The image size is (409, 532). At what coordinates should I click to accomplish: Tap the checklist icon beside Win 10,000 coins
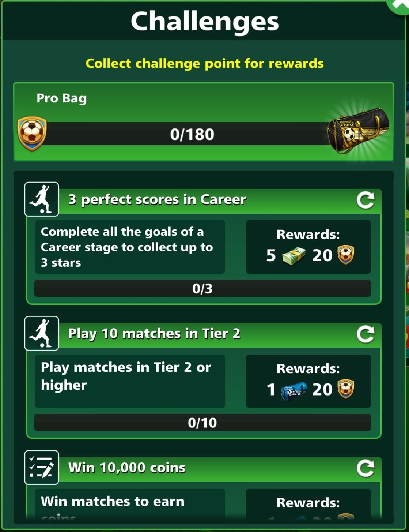[42, 468]
